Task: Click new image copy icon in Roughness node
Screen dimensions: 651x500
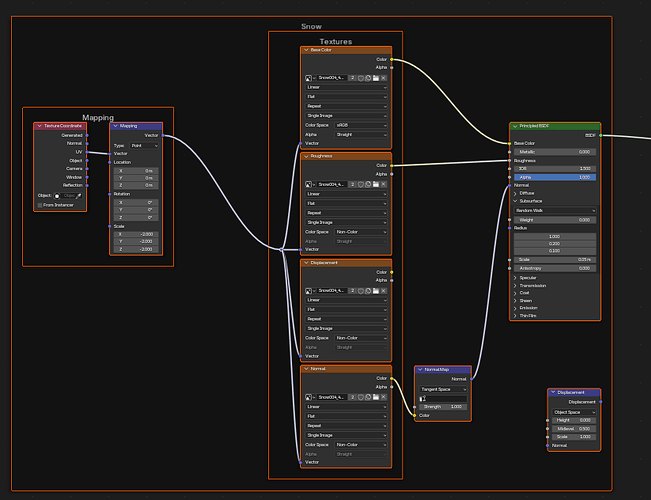Action: [x=368, y=184]
